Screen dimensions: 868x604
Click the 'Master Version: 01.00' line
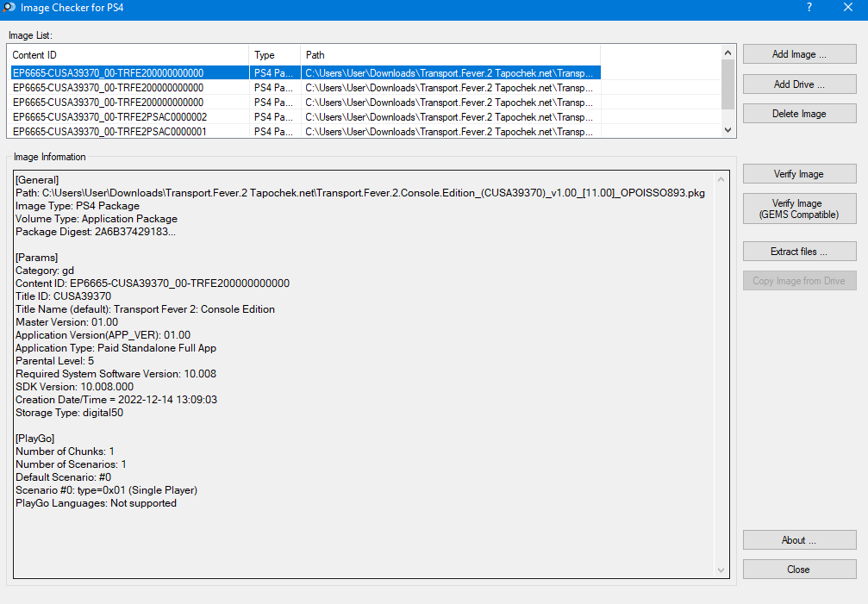pos(67,322)
